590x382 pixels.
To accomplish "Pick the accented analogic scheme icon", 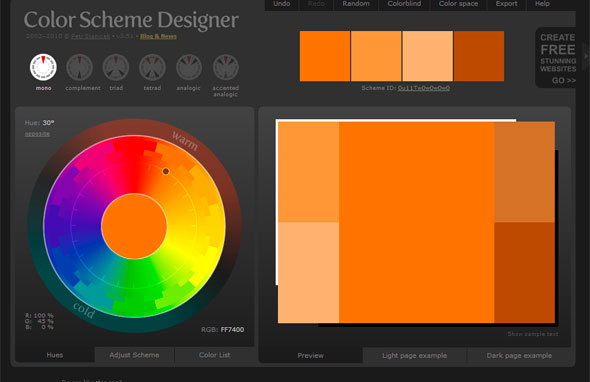I will [x=225, y=67].
